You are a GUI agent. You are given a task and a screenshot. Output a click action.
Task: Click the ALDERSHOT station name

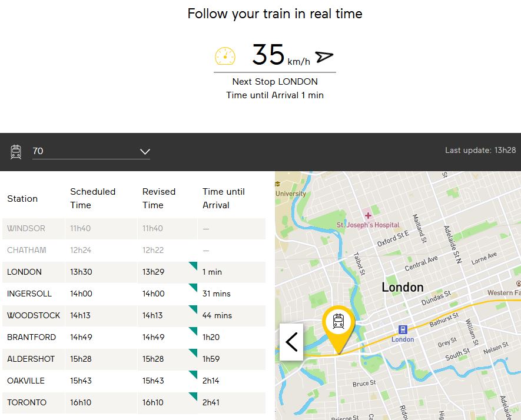(32, 359)
